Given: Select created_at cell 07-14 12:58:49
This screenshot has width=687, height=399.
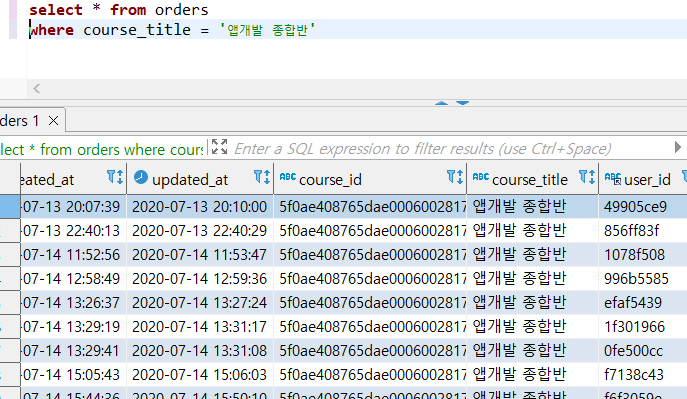Looking at the screenshot, I should 73,279.
